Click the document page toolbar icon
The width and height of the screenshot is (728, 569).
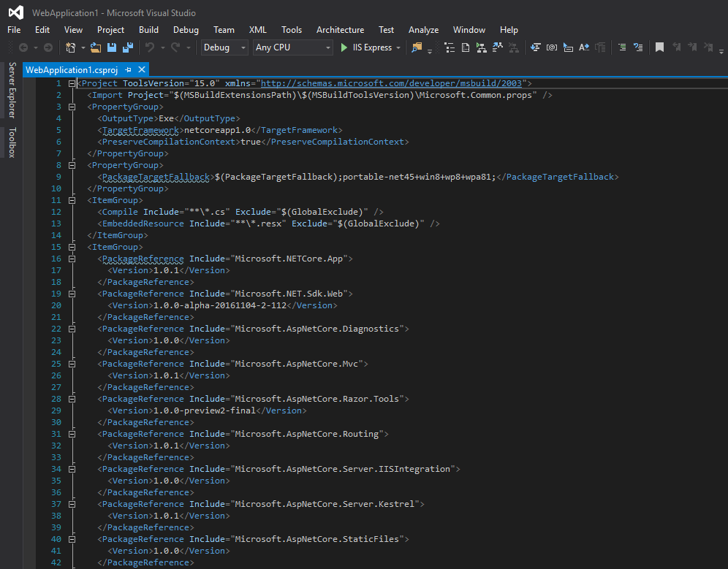click(x=465, y=47)
